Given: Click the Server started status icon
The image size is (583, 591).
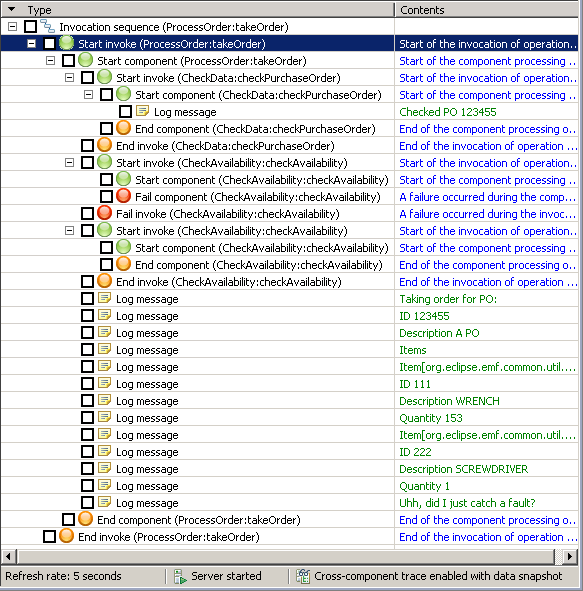Looking at the screenshot, I should pyautogui.click(x=180, y=576).
